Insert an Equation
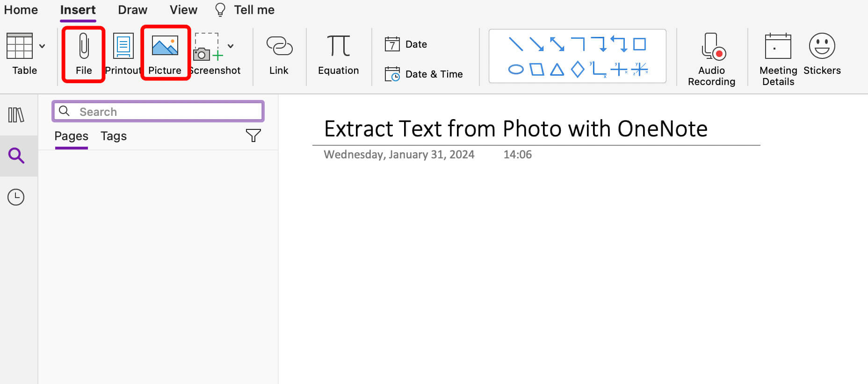868x384 pixels. click(x=339, y=55)
